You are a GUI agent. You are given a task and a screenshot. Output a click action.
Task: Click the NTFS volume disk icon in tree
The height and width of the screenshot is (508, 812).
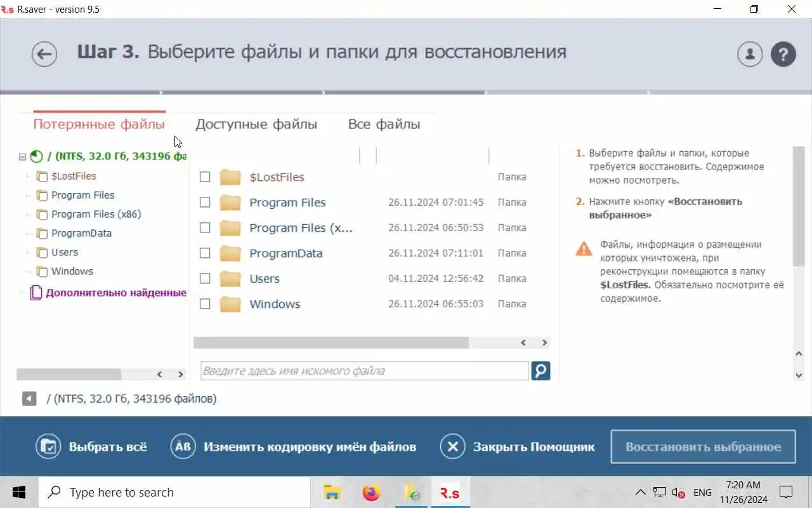coord(37,156)
